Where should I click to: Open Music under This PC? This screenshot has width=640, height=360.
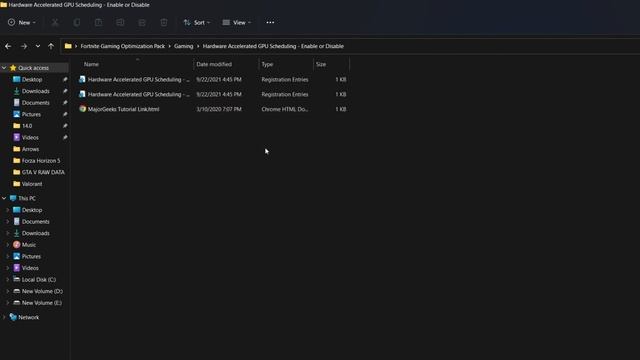pyautogui.click(x=29, y=245)
